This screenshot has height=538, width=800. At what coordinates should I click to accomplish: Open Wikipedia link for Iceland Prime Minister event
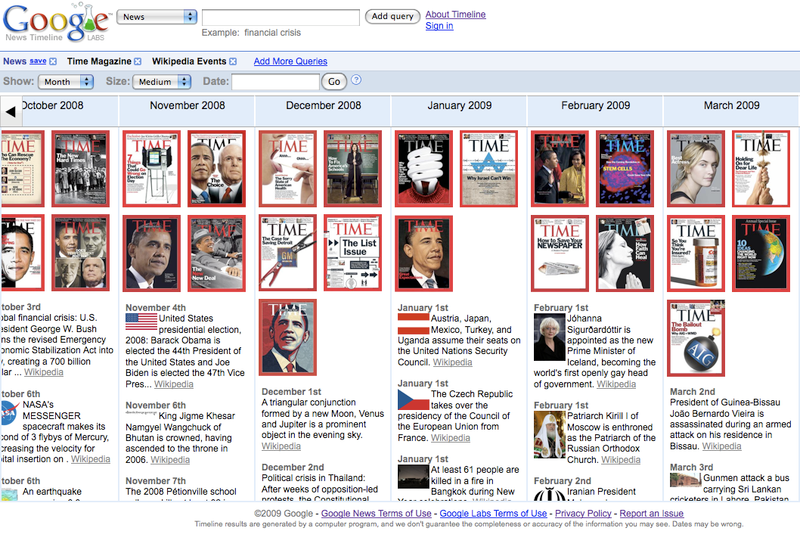tap(616, 384)
